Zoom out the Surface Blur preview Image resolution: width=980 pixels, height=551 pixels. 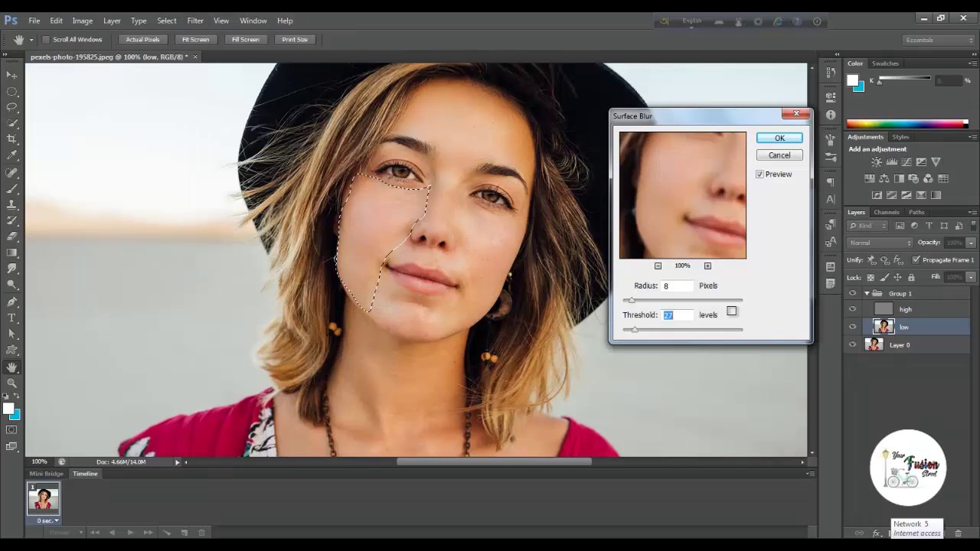pos(658,266)
